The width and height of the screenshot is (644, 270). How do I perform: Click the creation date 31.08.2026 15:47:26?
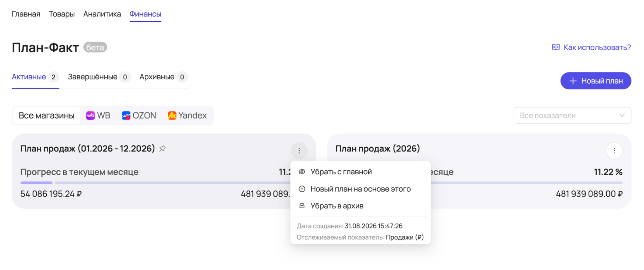[374, 226]
